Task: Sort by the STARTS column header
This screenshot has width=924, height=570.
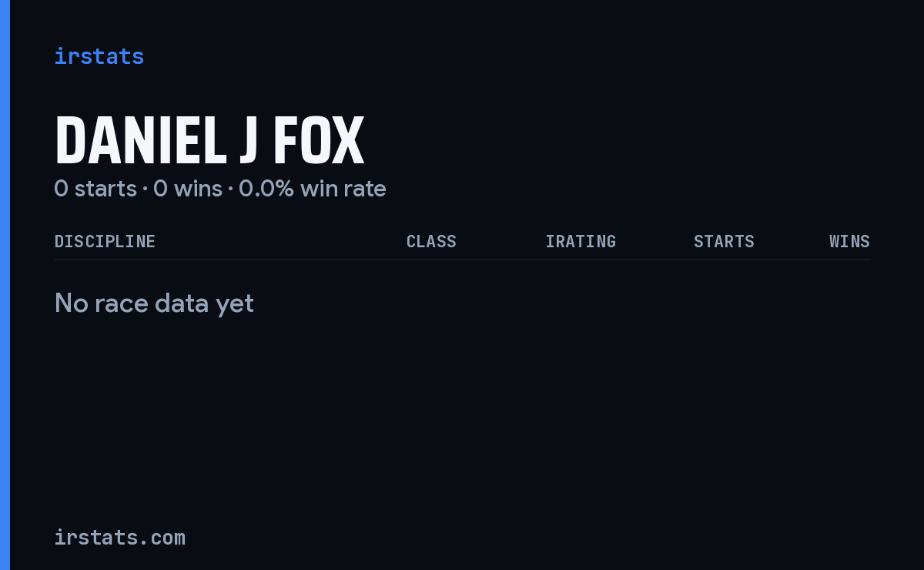Action: click(724, 241)
